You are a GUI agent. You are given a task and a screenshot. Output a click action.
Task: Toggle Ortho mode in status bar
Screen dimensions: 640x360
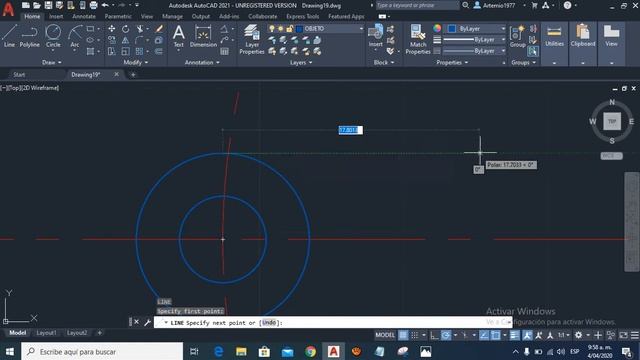[434, 335]
